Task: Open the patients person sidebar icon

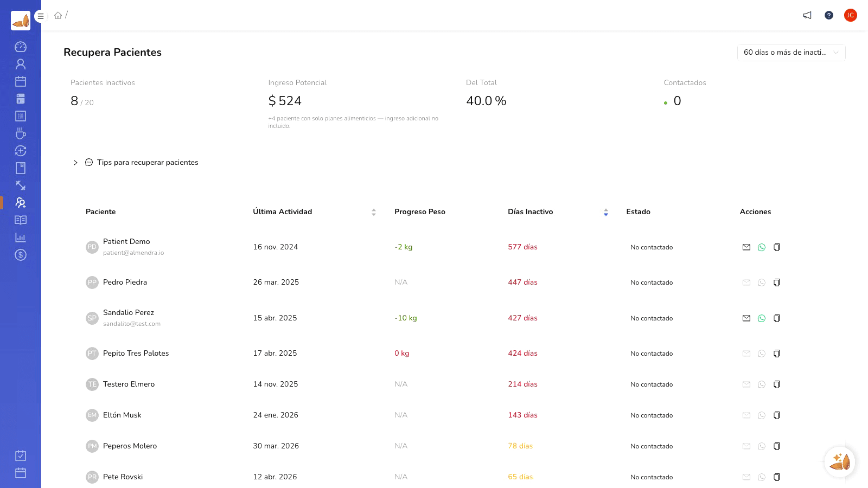Action: [x=21, y=64]
